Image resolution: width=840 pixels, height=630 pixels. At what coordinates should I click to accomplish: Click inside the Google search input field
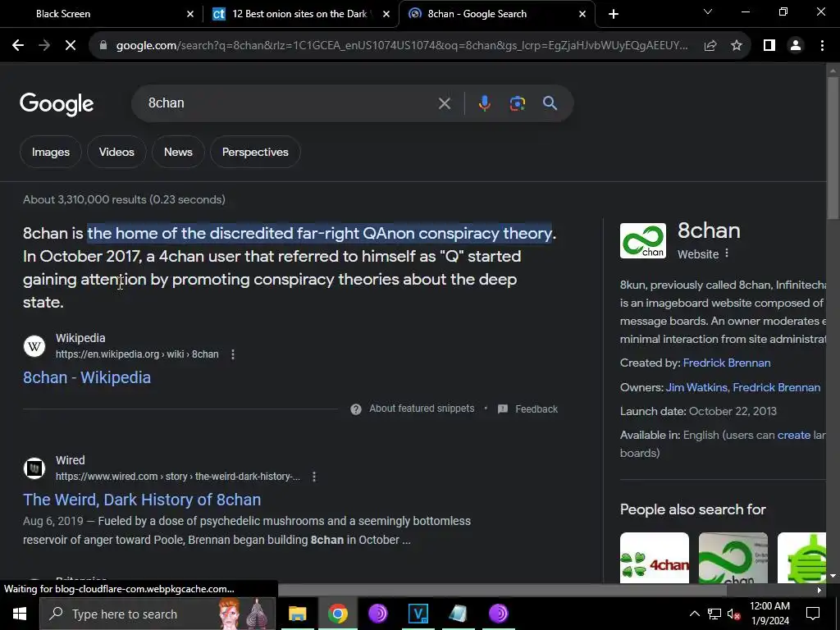[290, 103]
